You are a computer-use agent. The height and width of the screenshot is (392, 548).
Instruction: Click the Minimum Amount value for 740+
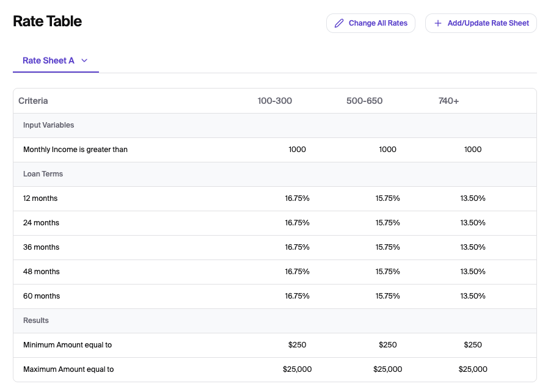(473, 345)
